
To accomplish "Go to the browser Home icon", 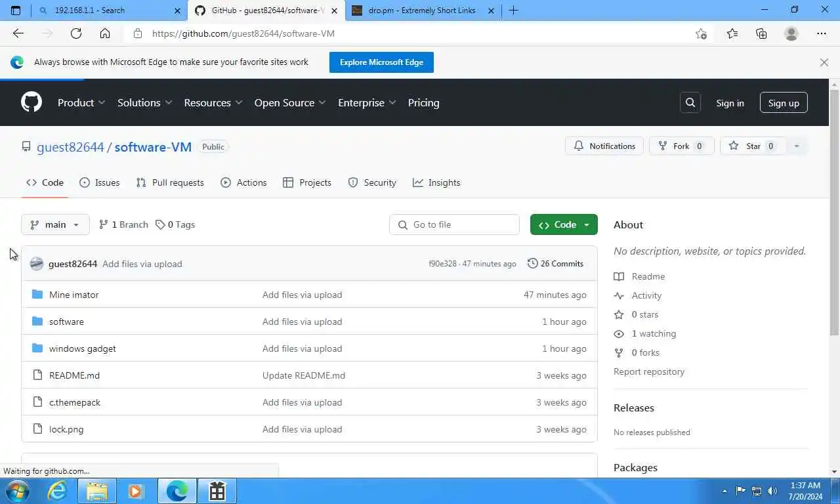I will click(105, 33).
